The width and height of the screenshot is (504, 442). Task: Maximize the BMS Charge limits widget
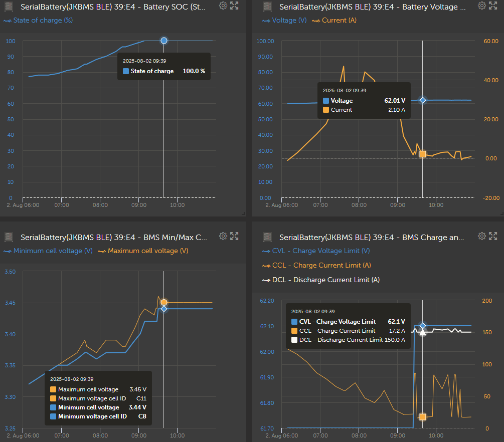click(x=493, y=236)
